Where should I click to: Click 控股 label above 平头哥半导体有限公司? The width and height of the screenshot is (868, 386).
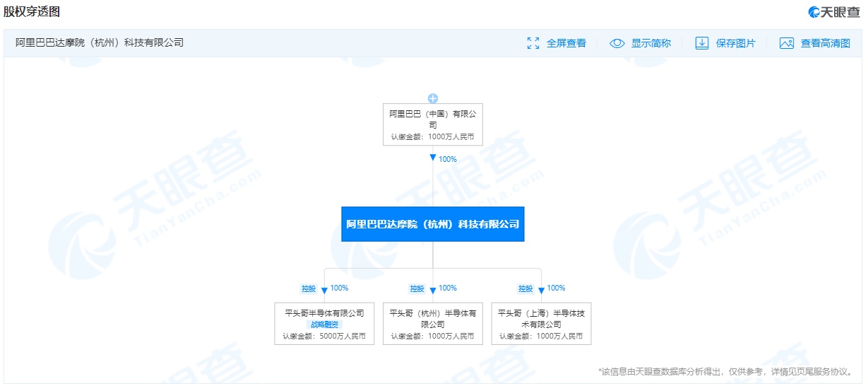pyautogui.click(x=309, y=288)
